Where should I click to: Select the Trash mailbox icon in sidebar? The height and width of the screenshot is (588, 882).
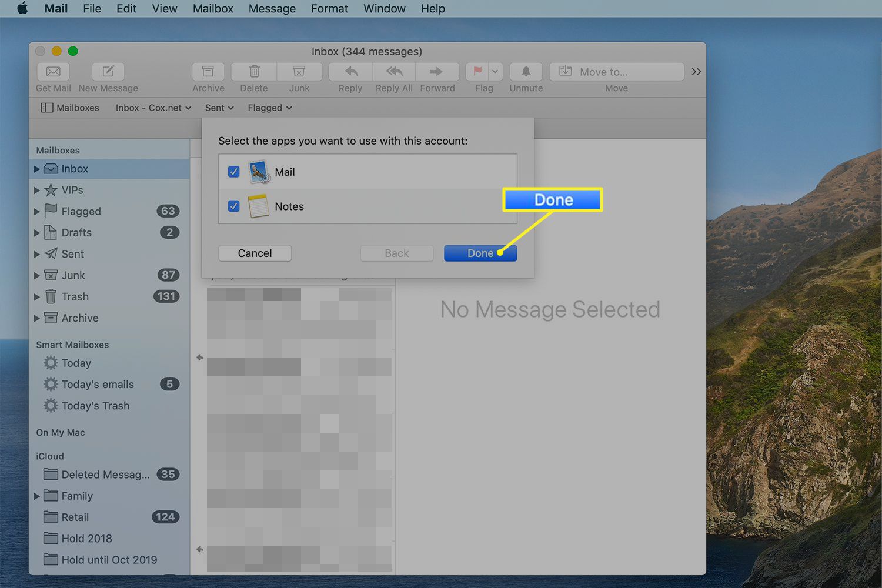(x=51, y=296)
